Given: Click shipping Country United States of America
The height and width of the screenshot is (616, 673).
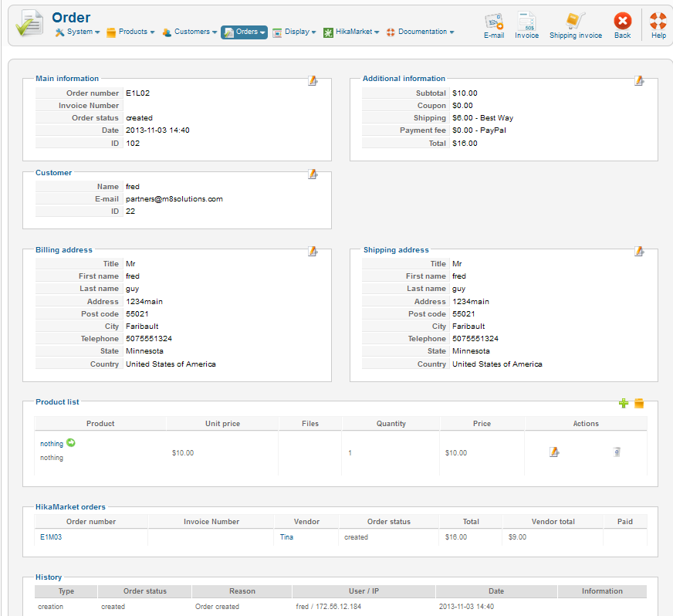Looking at the screenshot, I should click(497, 364).
